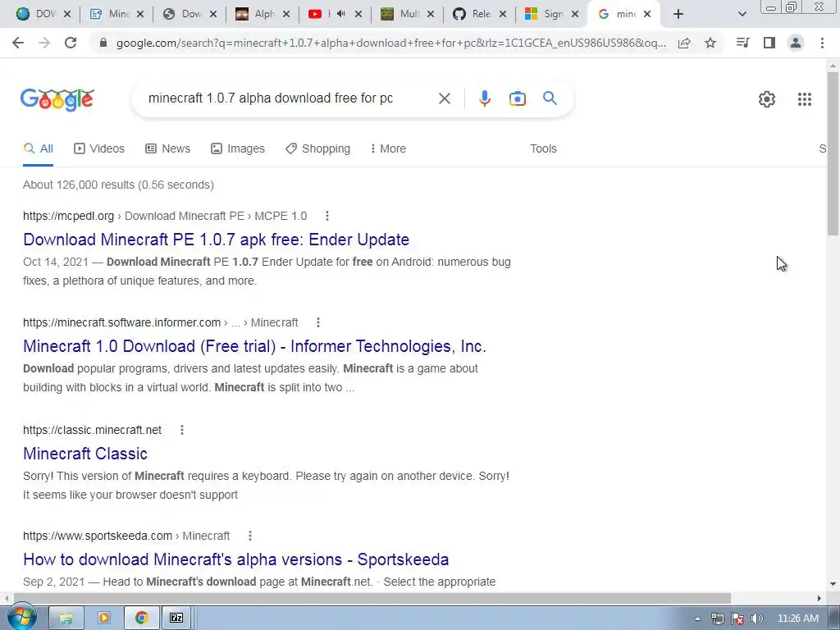
Task: Share this page via the share icon
Action: click(684, 43)
